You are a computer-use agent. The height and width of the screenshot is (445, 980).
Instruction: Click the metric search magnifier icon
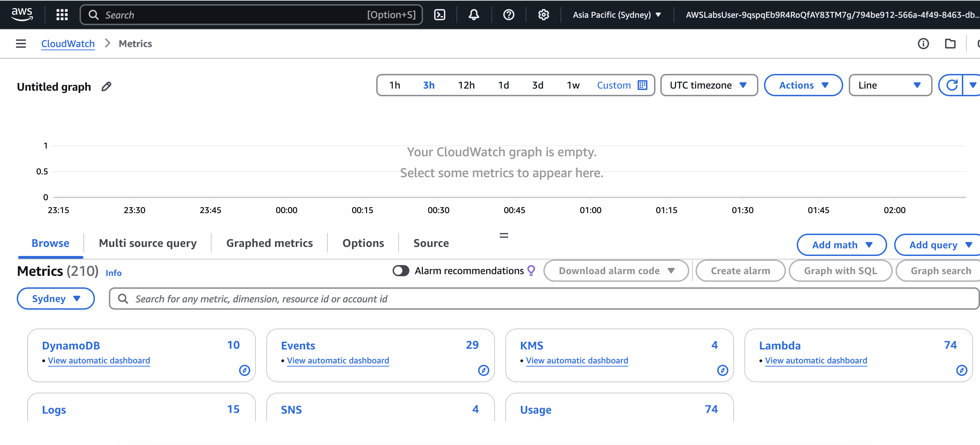tap(122, 299)
